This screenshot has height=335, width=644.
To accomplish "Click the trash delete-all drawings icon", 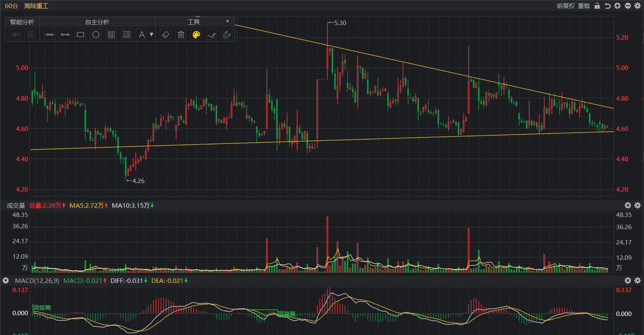I will pyautogui.click(x=181, y=35).
